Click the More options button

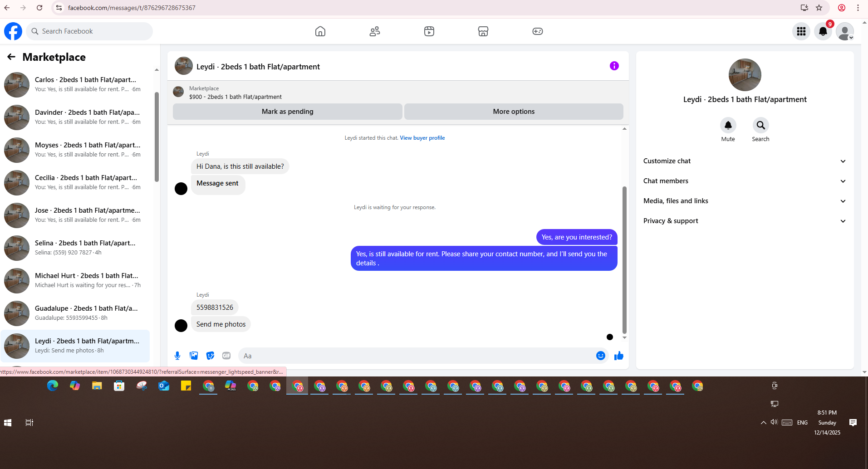tap(514, 112)
